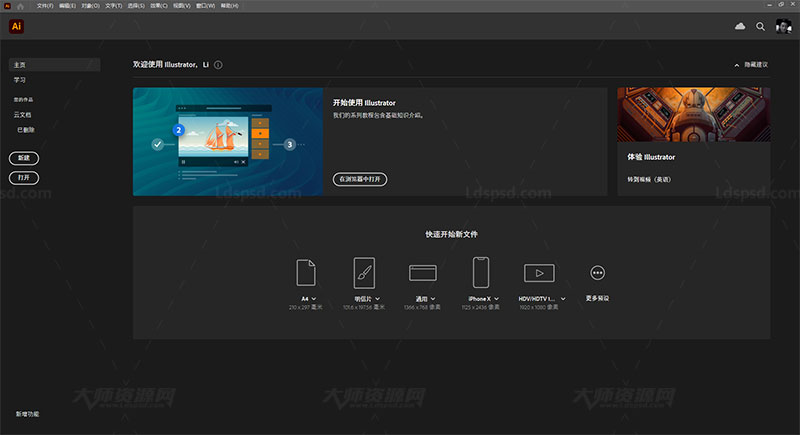This screenshot has height=435, width=800.
Task: Open the 效果(C) menu
Action: click(159, 6)
